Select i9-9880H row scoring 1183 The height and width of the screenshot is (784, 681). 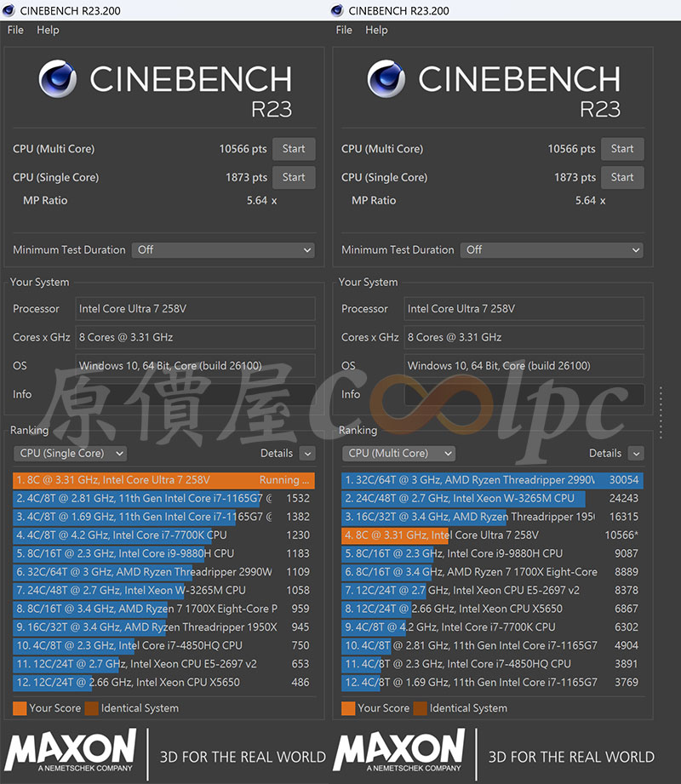(x=164, y=554)
